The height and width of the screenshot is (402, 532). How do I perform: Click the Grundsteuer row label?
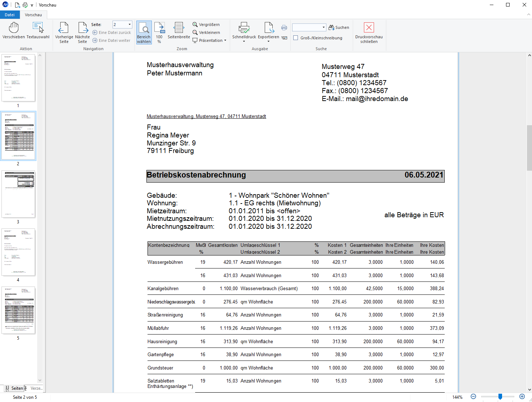point(160,368)
